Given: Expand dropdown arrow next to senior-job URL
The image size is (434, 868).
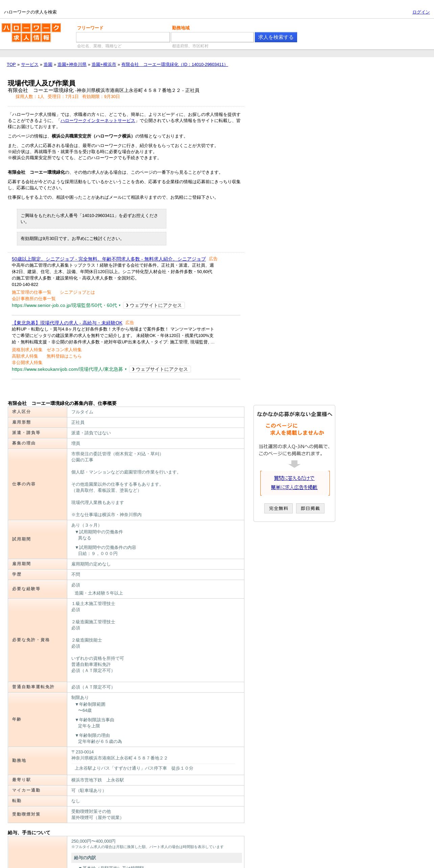Looking at the screenshot, I should tap(120, 306).
